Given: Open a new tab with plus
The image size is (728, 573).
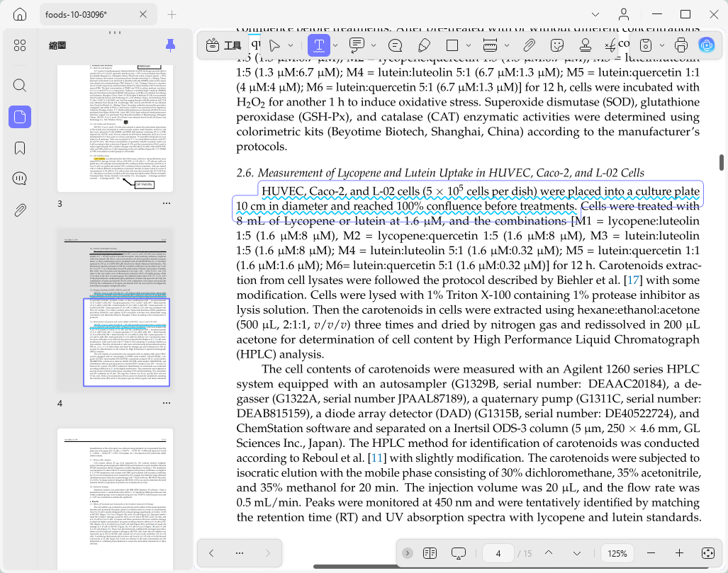Looking at the screenshot, I should [172, 14].
